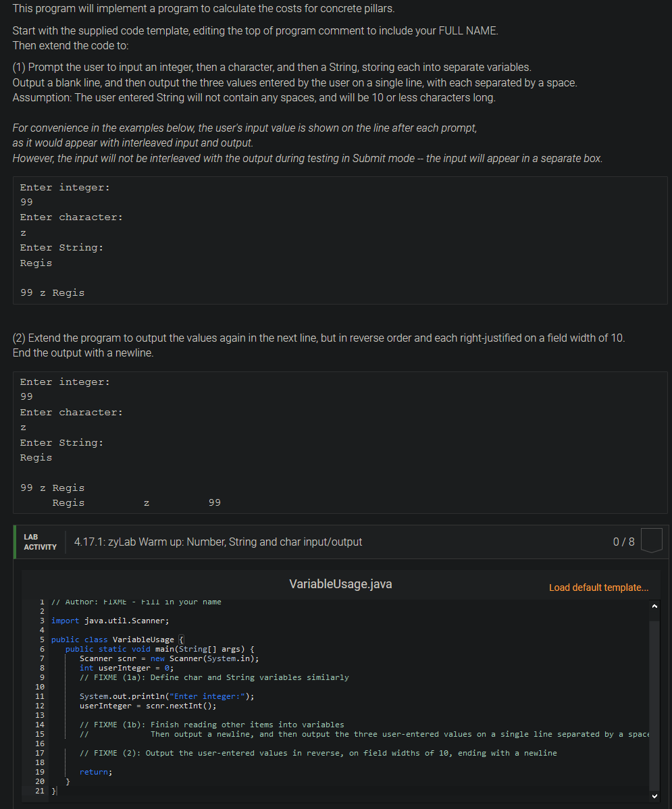This screenshot has height=809, width=672.
Task: Click the LAB ACTIVITY badge
Action: click(40, 542)
